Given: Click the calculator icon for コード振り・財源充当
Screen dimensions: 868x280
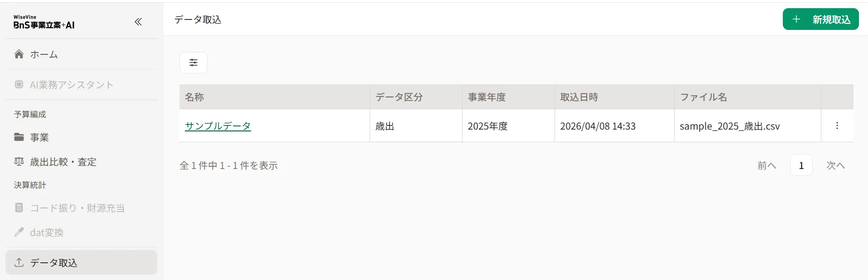Looking at the screenshot, I should pyautogui.click(x=19, y=208).
